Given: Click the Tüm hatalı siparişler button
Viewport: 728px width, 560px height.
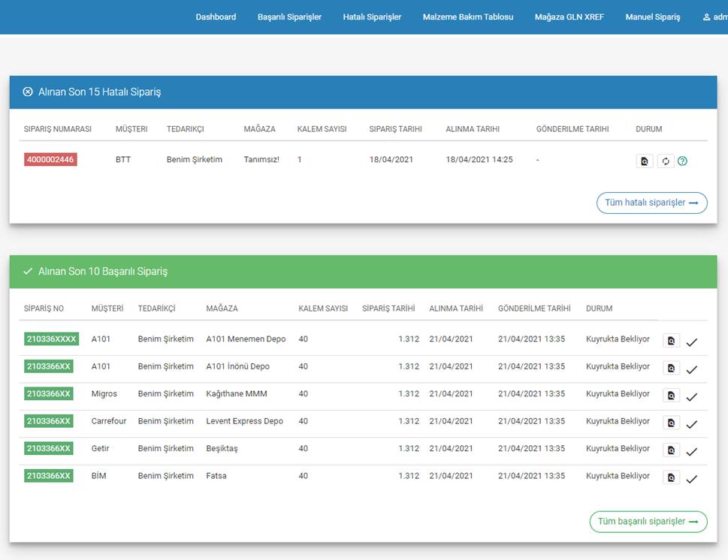Looking at the screenshot, I should pyautogui.click(x=652, y=203).
